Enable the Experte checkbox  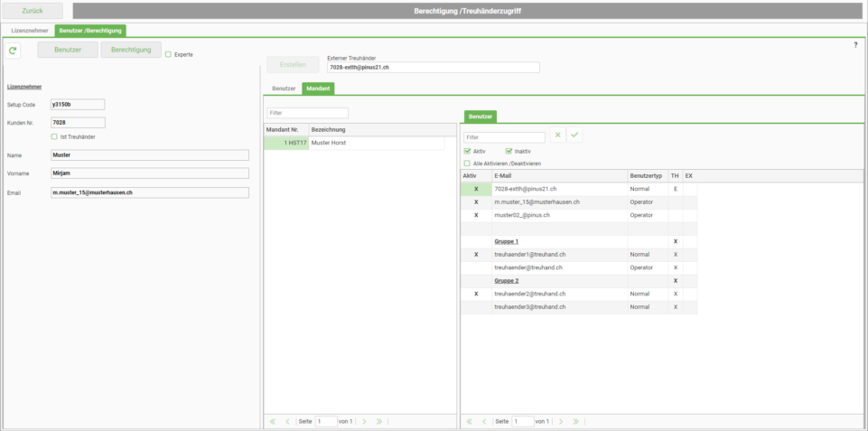(x=168, y=54)
